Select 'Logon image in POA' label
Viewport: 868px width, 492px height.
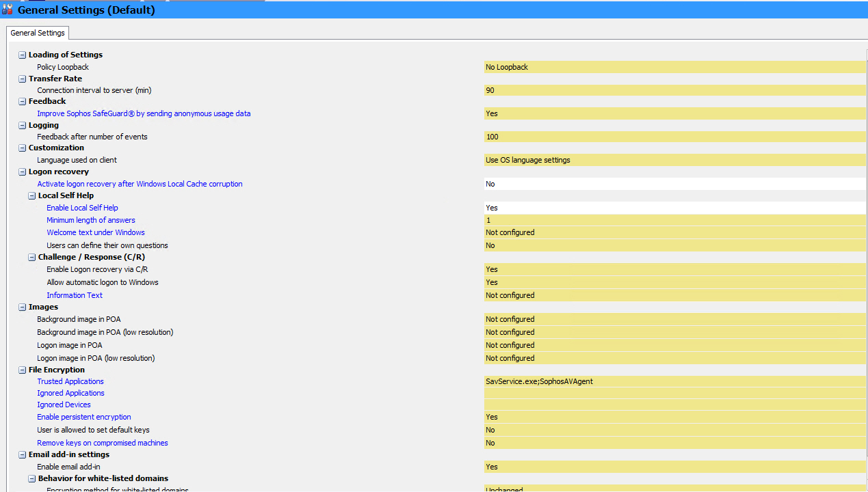pyautogui.click(x=70, y=345)
